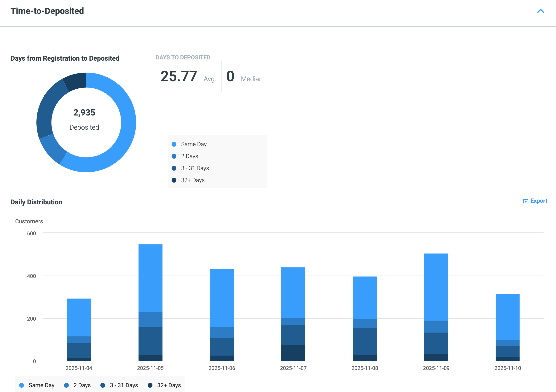Click the Export link text
556x392 pixels.
[539, 201]
